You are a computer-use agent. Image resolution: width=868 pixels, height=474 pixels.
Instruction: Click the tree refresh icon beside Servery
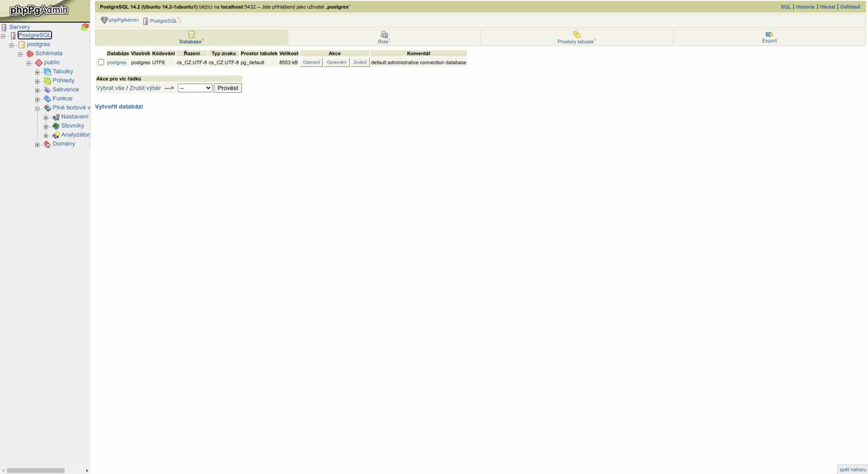tap(85, 27)
